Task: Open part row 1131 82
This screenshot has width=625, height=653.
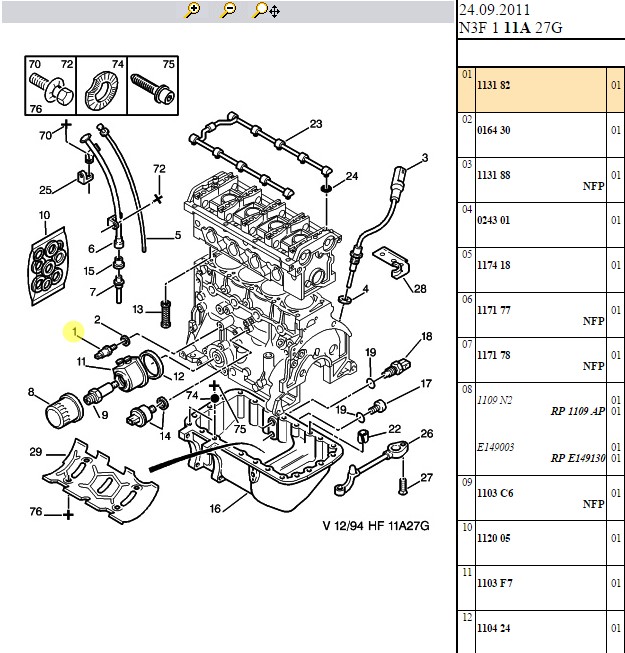Action: pyautogui.click(x=540, y=90)
